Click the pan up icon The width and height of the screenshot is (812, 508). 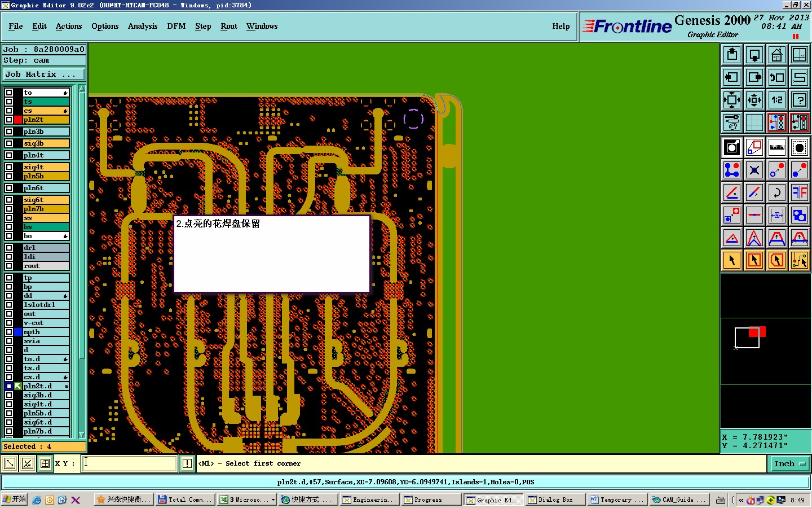point(732,55)
